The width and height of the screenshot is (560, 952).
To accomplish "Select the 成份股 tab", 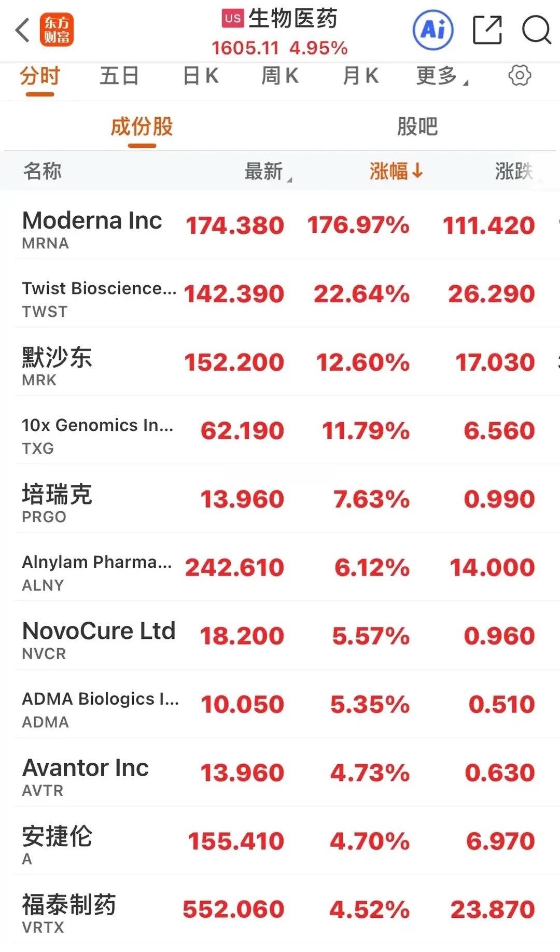I will coord(142,127).
